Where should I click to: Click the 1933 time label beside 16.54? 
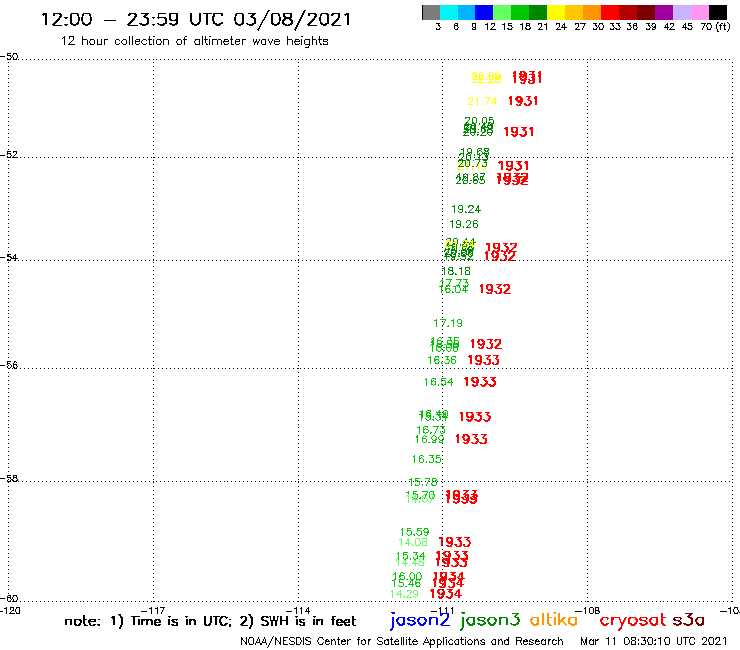pos(479,382)
